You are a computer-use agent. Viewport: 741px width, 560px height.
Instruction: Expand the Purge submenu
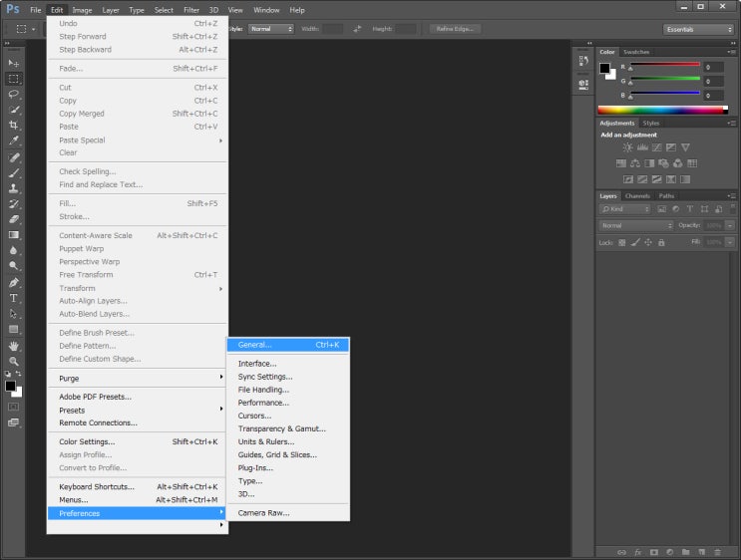137,379
